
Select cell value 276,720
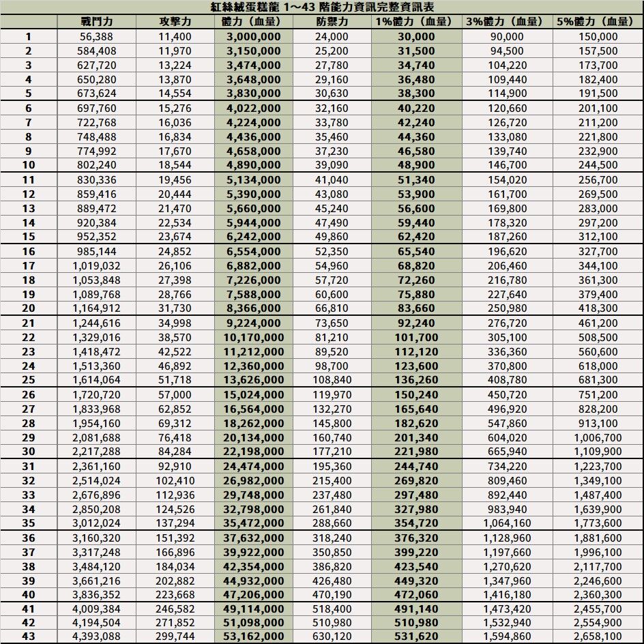pos(508,323)
